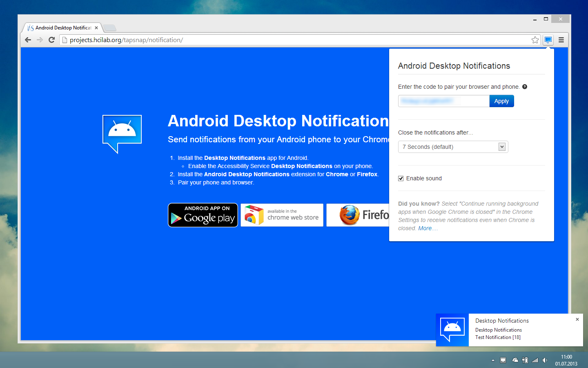
Task: Open the Google Play app badge
Action: tap(203, 215)
